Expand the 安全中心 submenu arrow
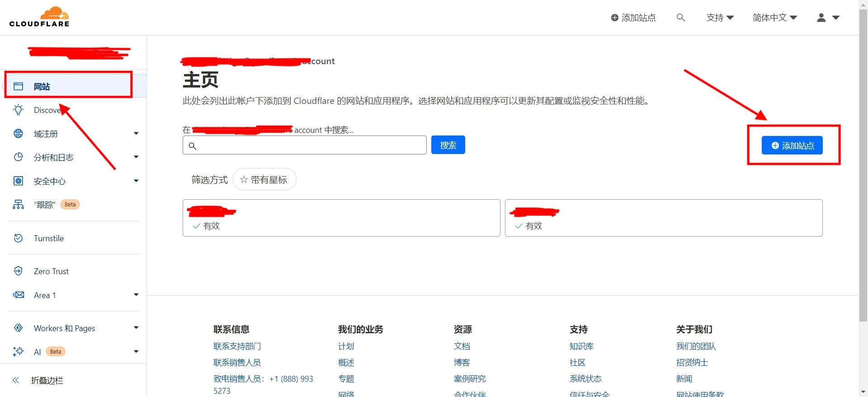Screen dimensions: 868x397 click(x=136, y=181)
